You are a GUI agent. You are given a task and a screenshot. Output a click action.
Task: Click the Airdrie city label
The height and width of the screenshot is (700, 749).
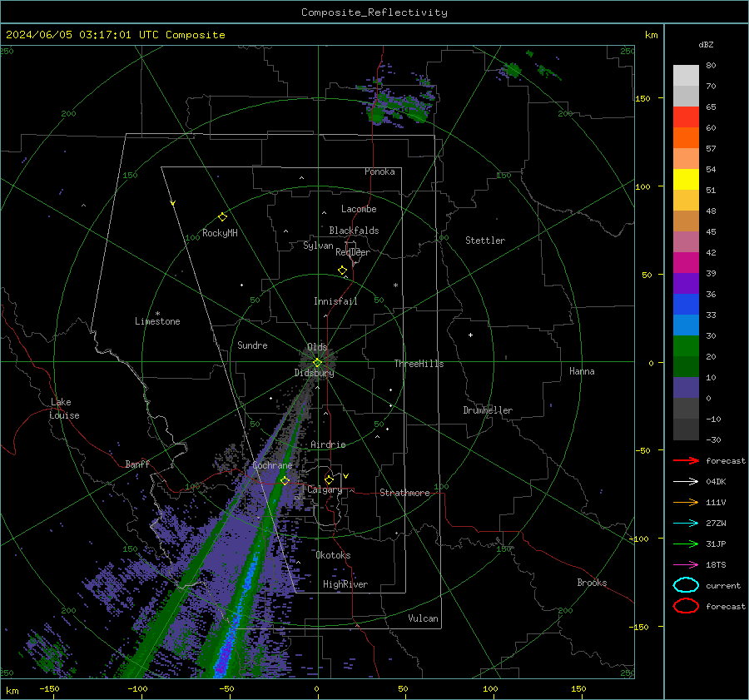click(328, 444)
